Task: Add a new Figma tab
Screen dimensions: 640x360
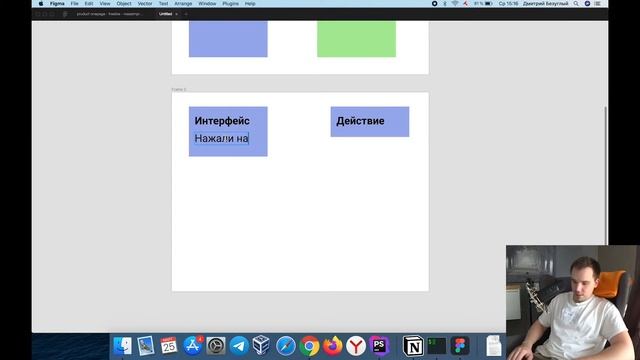Action: pos(186,14)
